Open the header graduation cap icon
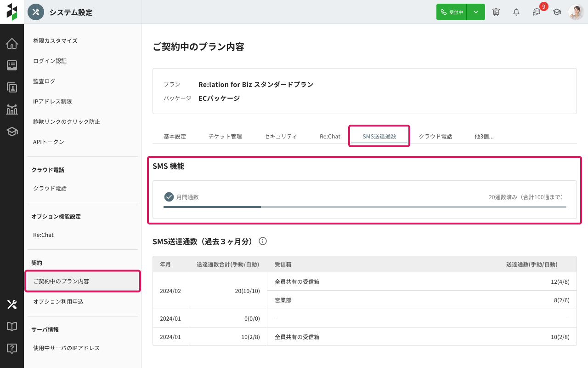Screen dimensions: 588x368 [x=557, y=12]
